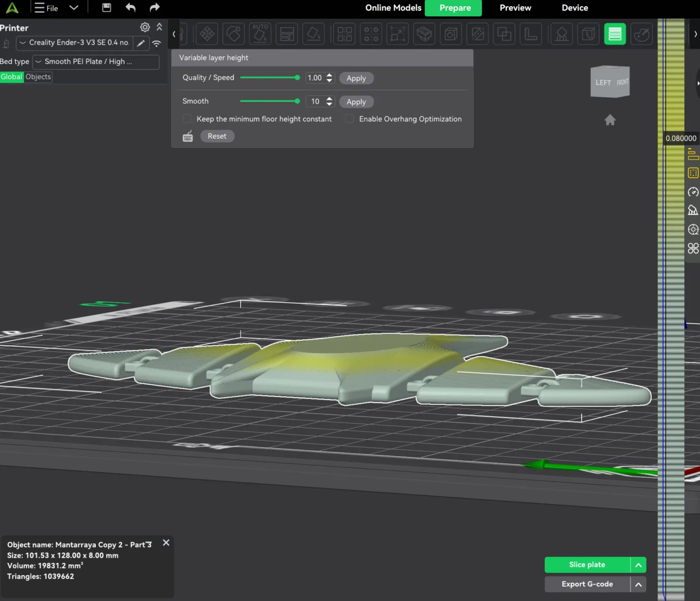Click the Smooth value stepper arrows
The width and height of the screenshot is (700, 601).
point(329,102)
